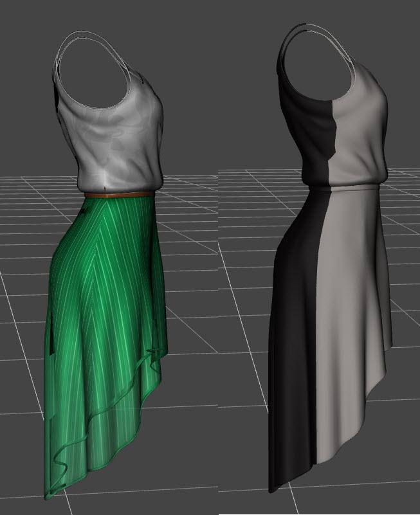Click the brown belt on the left dress
Viewport: 420px width, 515px height.
pyautogui.click(x=119, y=195)
